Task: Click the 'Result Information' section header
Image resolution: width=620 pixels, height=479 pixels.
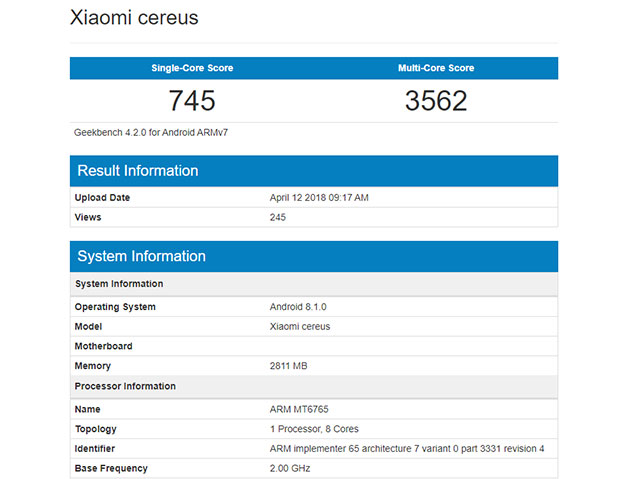Action: pyautogui.click(x=314, y=171)
